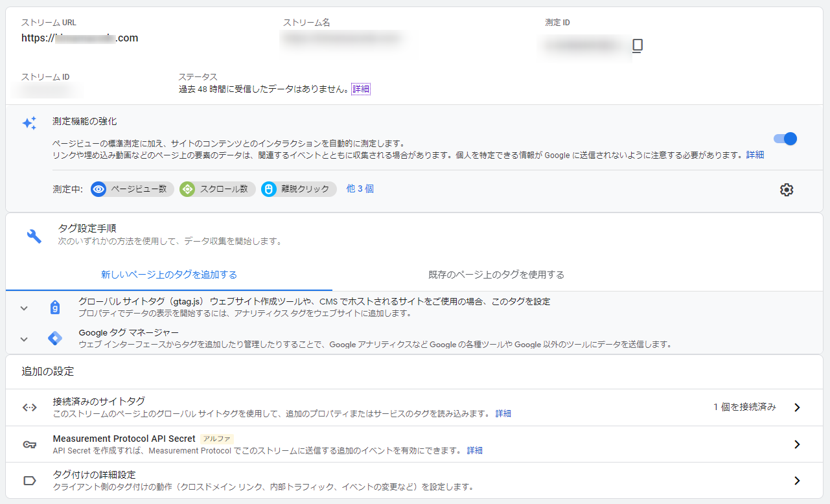Copy the measurement ID with copy icon
830x504 pixels.
pos(638,45)
